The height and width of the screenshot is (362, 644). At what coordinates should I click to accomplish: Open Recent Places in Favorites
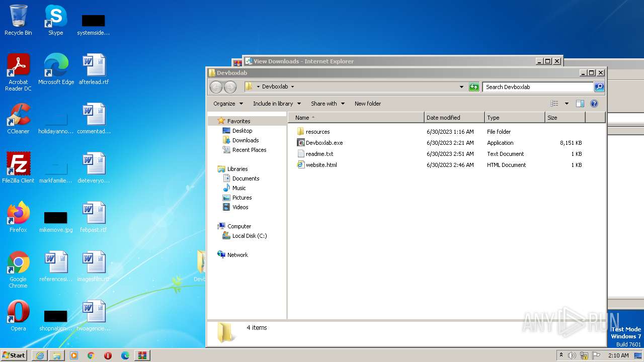(249, 150)
